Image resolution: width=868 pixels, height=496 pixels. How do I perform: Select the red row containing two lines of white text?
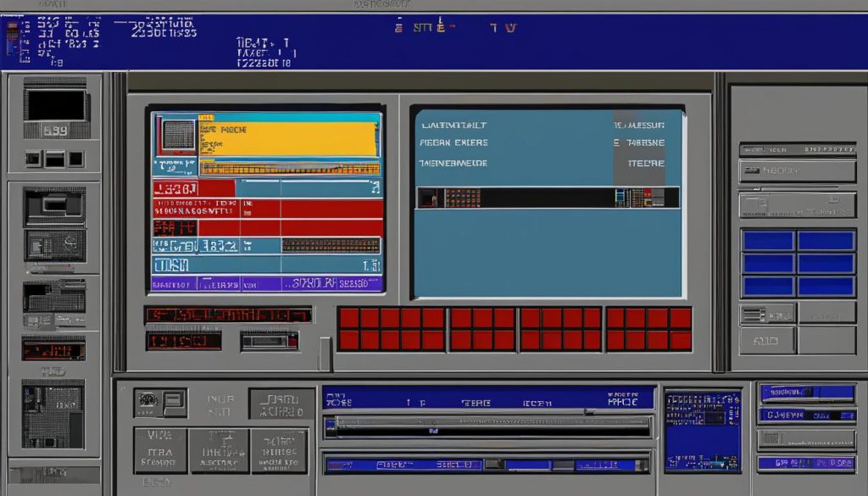pos(267,209)
